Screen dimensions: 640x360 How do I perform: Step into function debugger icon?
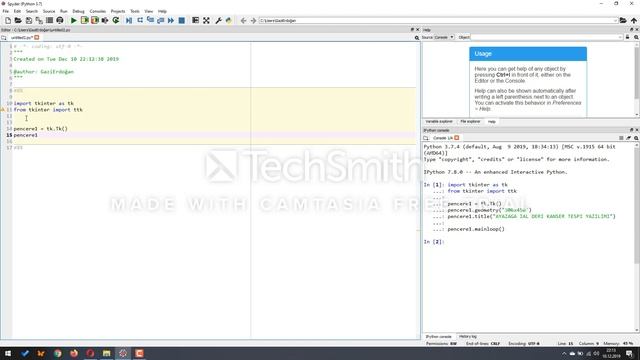tap(150, 20)
